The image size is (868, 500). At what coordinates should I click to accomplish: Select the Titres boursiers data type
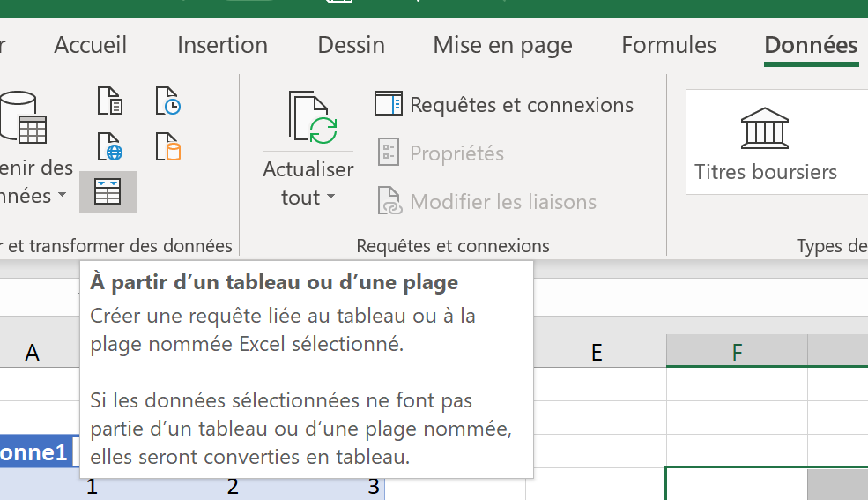[765, 143]
